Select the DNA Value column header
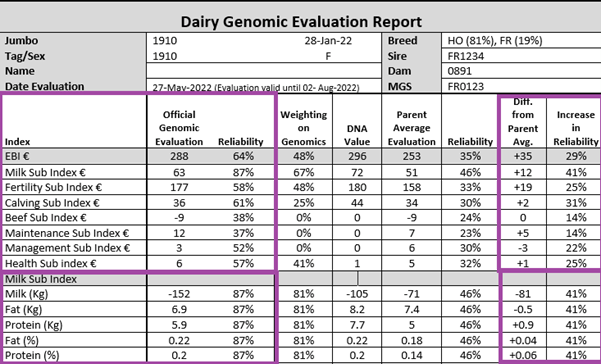Screen dimensions: 601x364 tap(357, 135)
